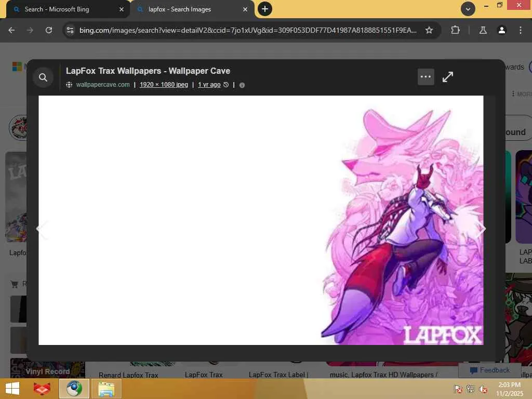Open File Explorer from taskbar
The width and height of the screenshot is (532, 399).
point(106,389)
